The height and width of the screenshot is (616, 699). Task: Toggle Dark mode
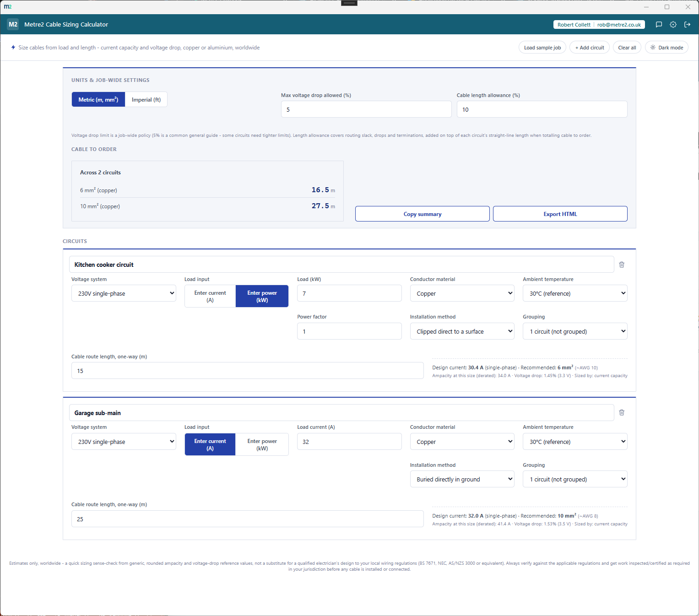[666, 48]
